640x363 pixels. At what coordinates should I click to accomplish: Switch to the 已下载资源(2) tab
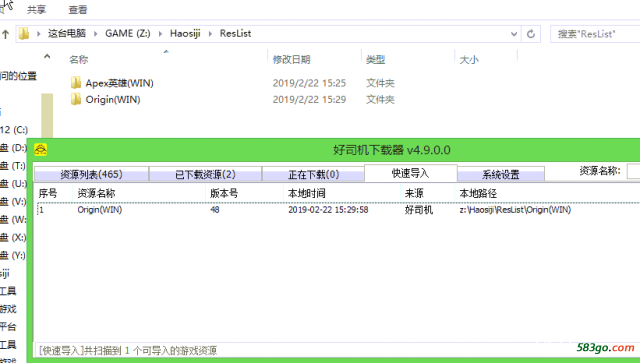click(x=205, y=174)
